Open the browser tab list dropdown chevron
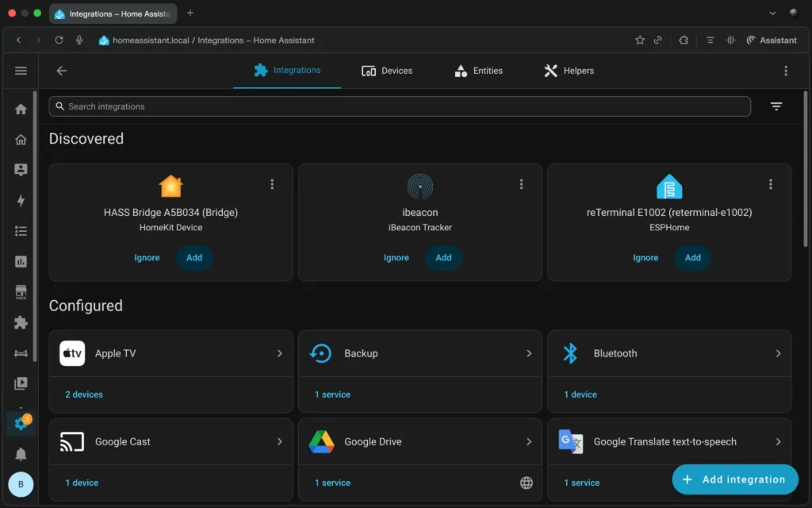 point(772,13)
